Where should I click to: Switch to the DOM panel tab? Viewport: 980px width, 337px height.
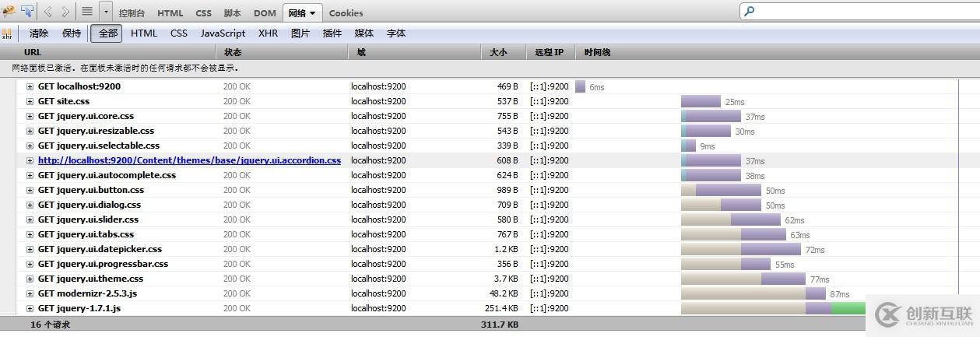tap(265, 13)
